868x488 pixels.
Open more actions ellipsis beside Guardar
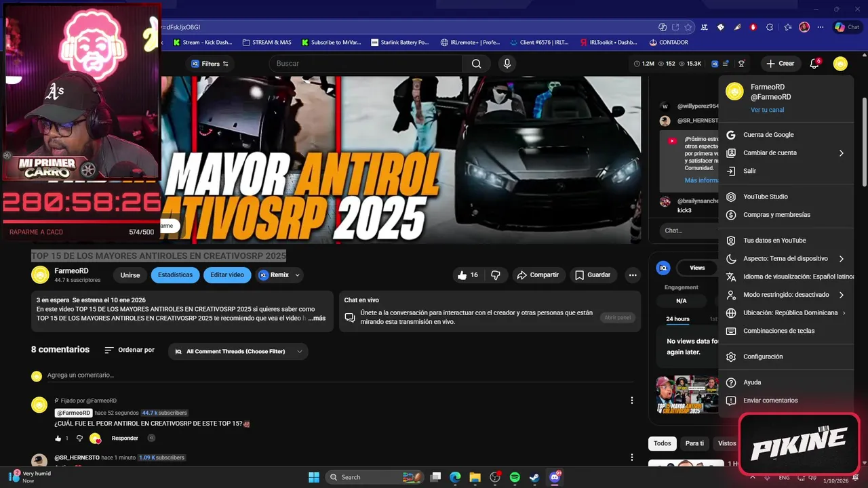coord(633,275)
